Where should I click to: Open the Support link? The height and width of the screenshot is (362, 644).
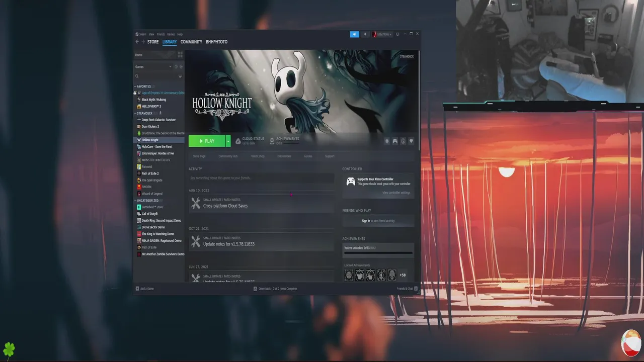click(x=330, y=156)
